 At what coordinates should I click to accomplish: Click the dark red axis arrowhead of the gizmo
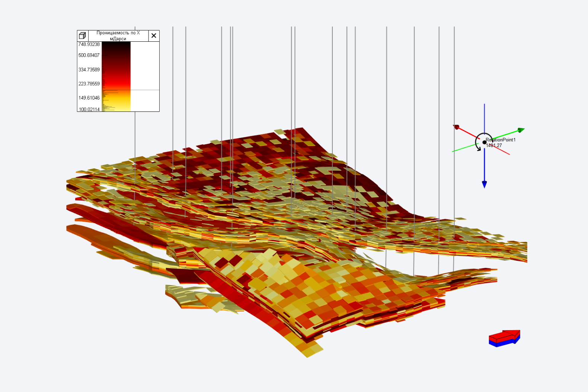[456, 127]
